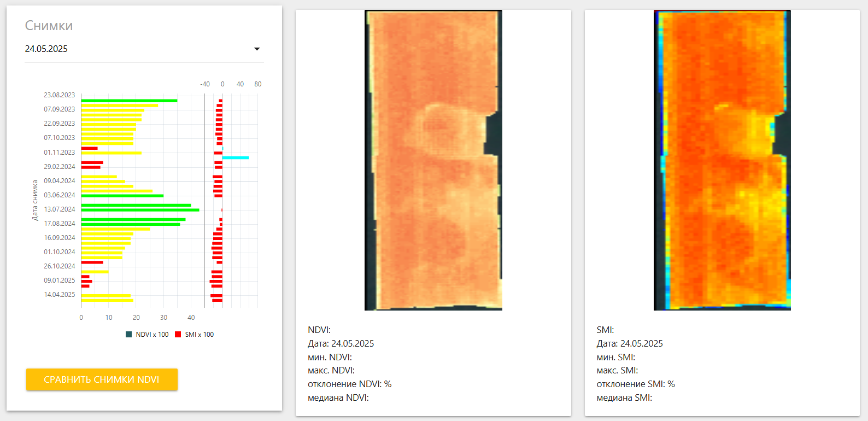Select the cyan positive SMI bar

tap(236, 157)
